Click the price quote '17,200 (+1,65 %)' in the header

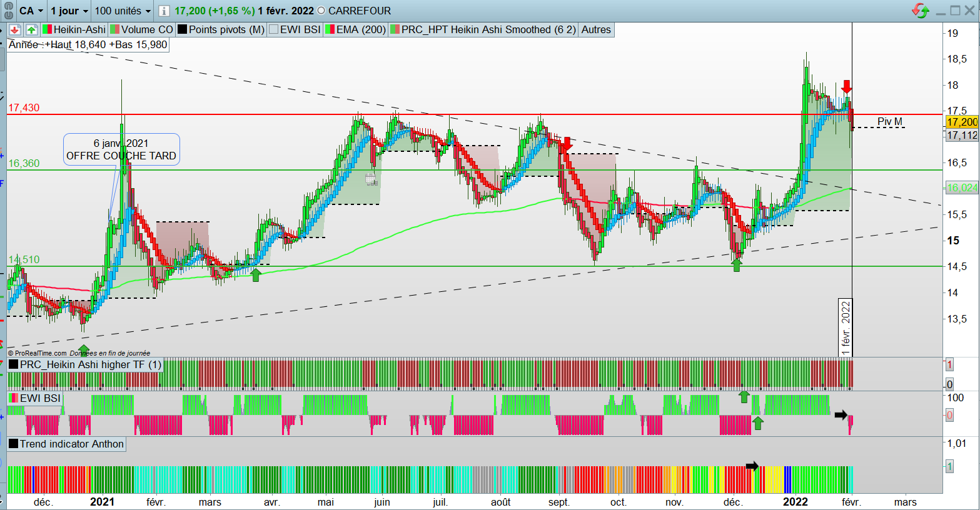pyautogui.click(x=215, y=11)
